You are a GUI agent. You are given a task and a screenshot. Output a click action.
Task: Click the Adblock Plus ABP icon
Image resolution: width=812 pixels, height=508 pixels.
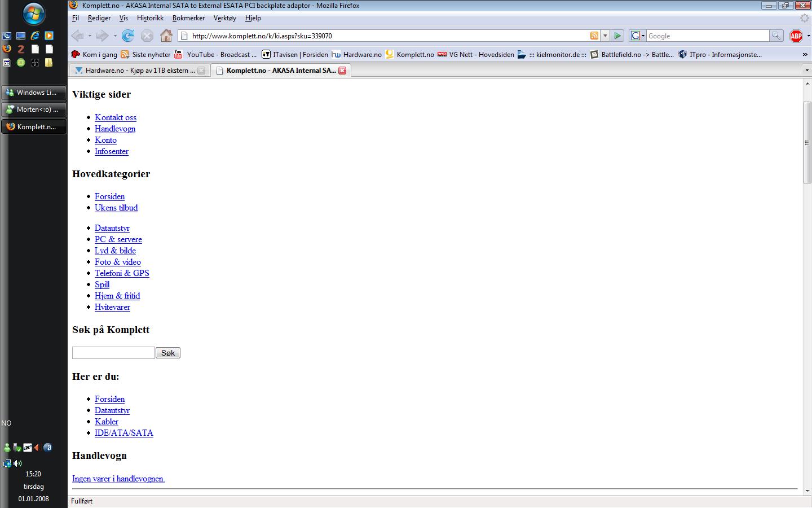(796, 36)
